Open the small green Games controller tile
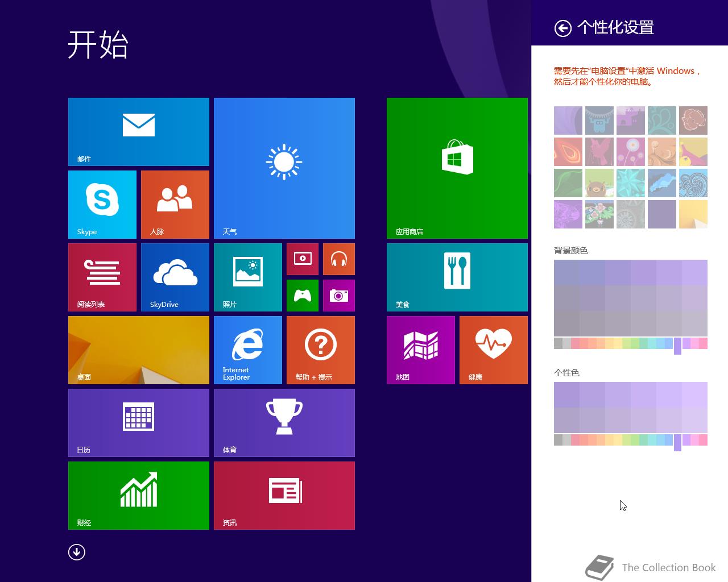728x582 pixels. 303,296
